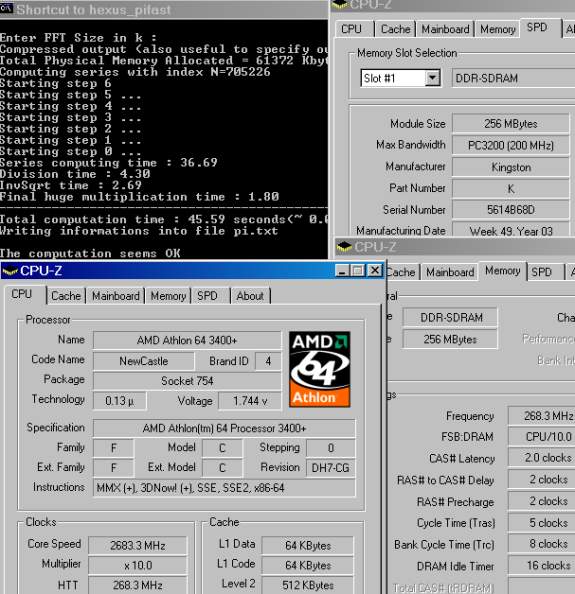Screen dimensions: 575x594
Task: Select Memory tab in the lower-right CPU-Z window
Action: [x=503, y=271]
